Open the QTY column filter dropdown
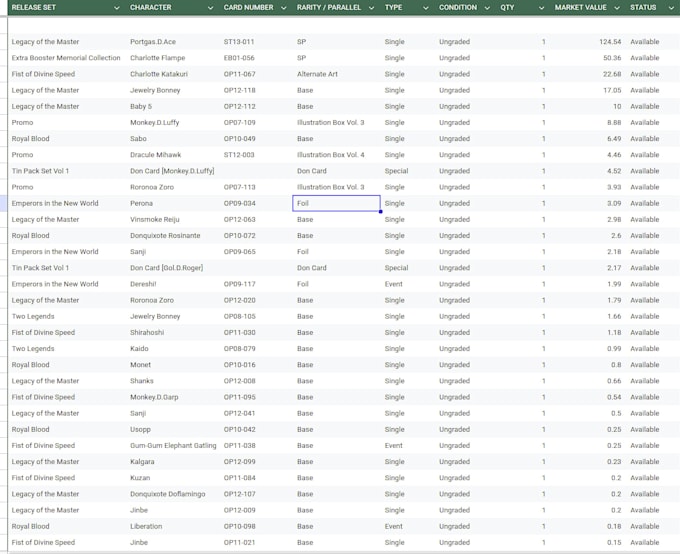The image size is (680, 554). [541, 8]
